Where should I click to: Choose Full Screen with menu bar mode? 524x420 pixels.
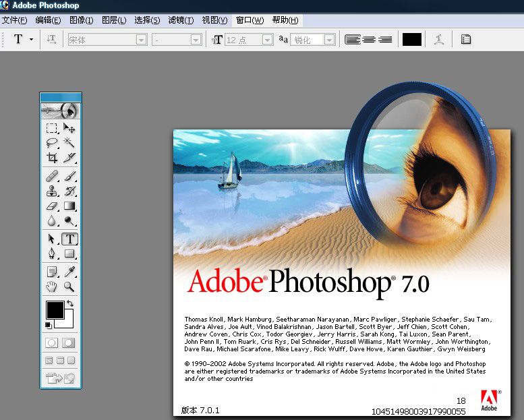[60, 361]
